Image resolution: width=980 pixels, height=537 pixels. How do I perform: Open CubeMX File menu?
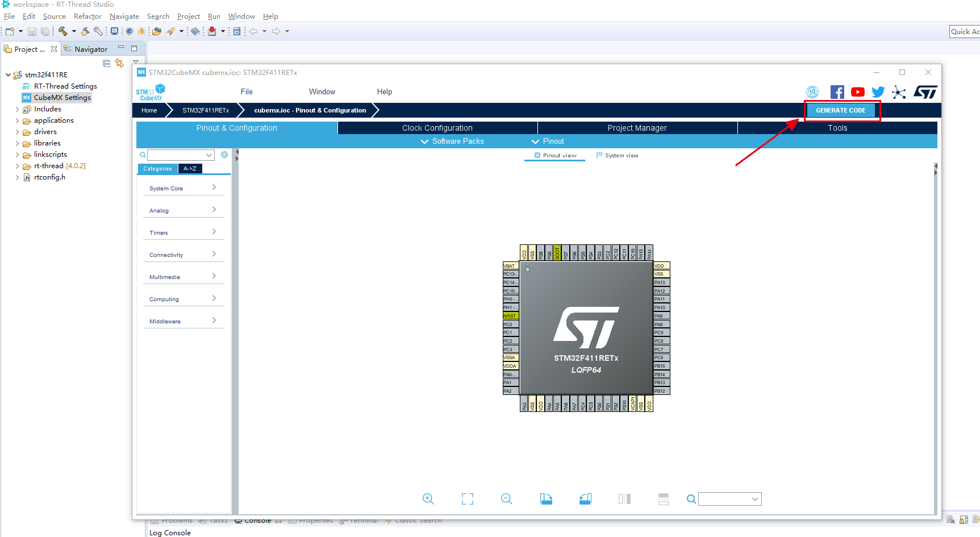(x=247, y=91)
